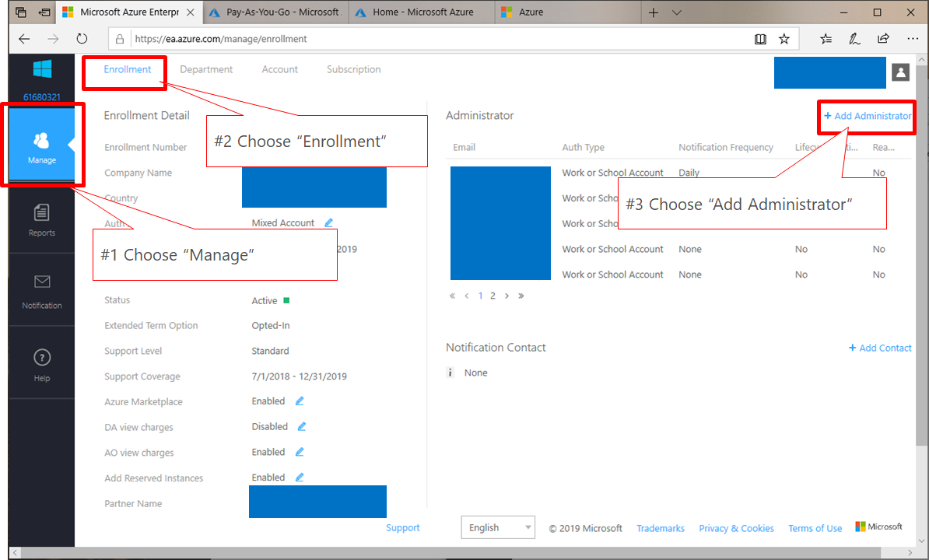Open the English language dropdown
This screenshot has height=560, width=929.
[x=498, y=527]
